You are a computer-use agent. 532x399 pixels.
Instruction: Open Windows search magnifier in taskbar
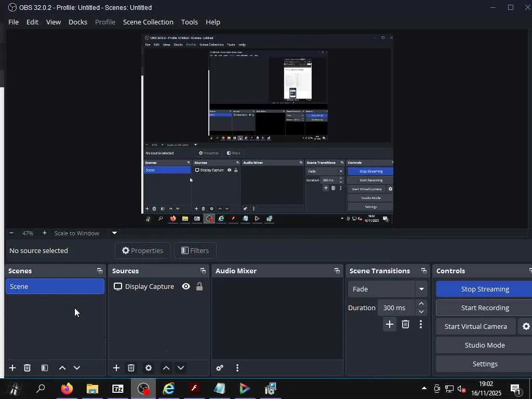click(41, 389)
